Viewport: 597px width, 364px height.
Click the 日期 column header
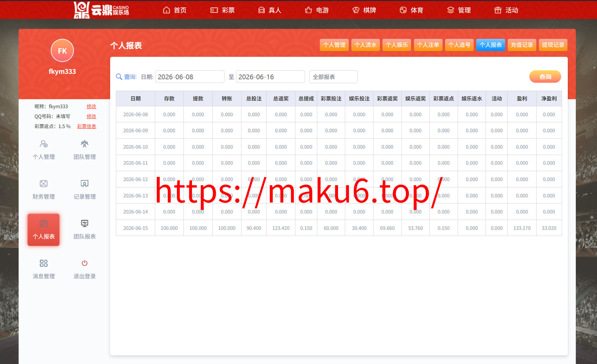tap(136, 99)
